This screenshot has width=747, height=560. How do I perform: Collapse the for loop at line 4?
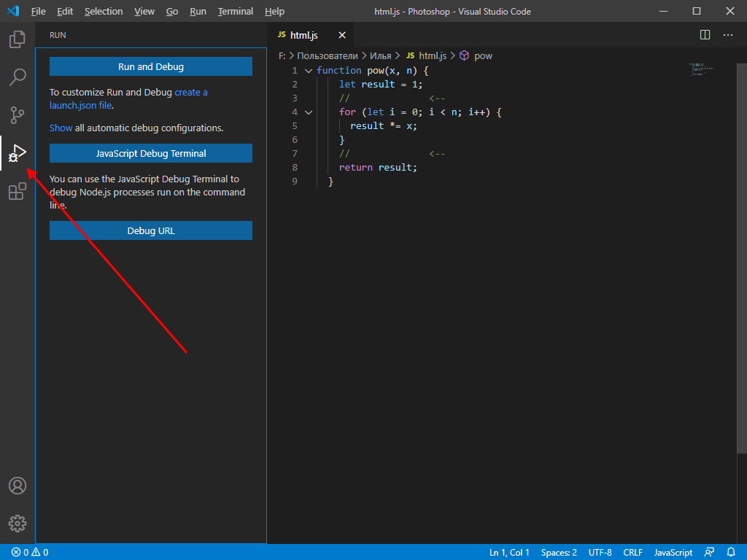[x=308, y=112]
